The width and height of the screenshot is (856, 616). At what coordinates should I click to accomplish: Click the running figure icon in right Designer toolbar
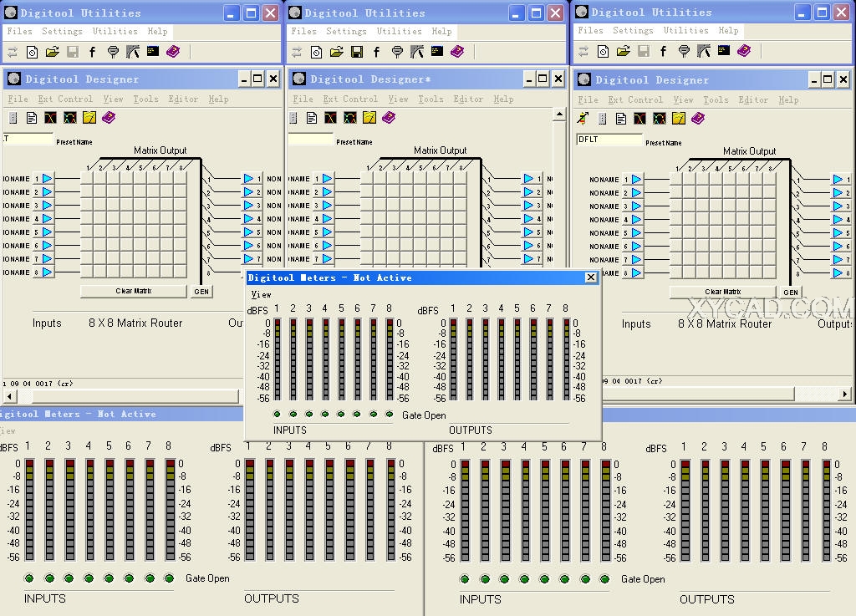click(583, 119)
